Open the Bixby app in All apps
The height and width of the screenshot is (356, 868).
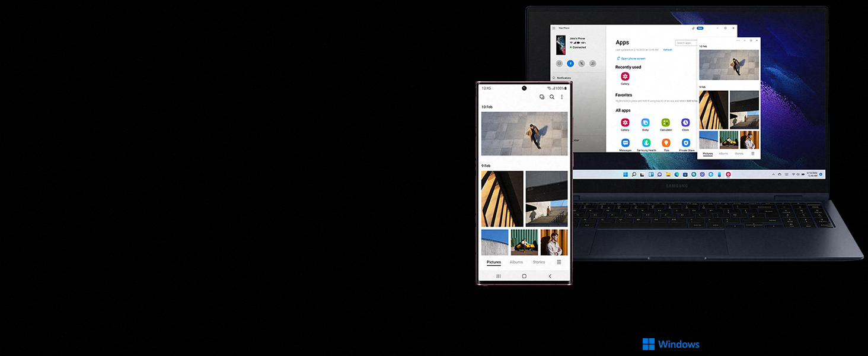click(x=645, y=122)
